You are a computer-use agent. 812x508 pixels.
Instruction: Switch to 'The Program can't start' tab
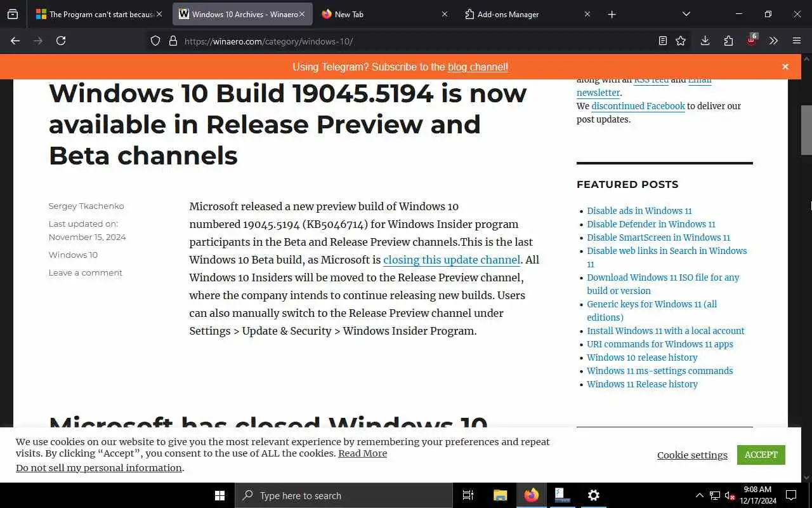click(99, 14)
